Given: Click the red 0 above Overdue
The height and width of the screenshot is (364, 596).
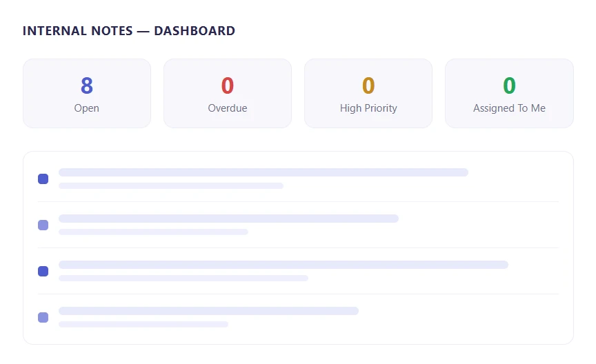Looking at the screenshot, I should 228,85.
